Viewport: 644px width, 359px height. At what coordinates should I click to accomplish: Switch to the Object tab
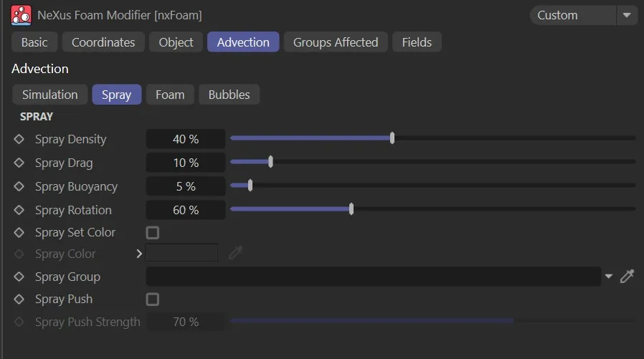pyautogui.click(x=176, y=42)
